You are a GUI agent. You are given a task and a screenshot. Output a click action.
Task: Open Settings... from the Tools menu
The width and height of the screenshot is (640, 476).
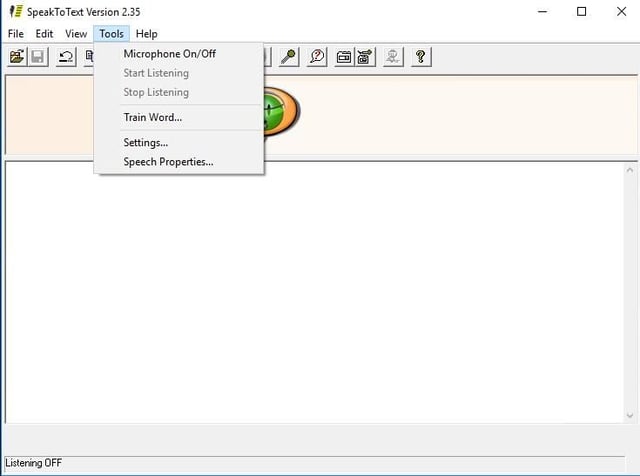179,143
